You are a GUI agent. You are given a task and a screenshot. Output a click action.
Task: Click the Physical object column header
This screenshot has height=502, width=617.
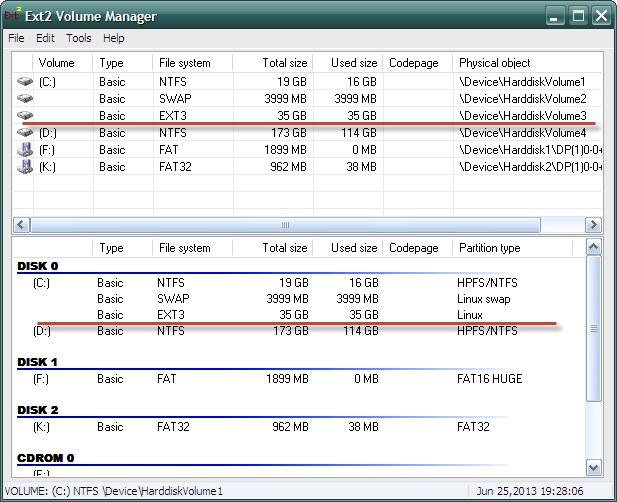tap(495, 63)
